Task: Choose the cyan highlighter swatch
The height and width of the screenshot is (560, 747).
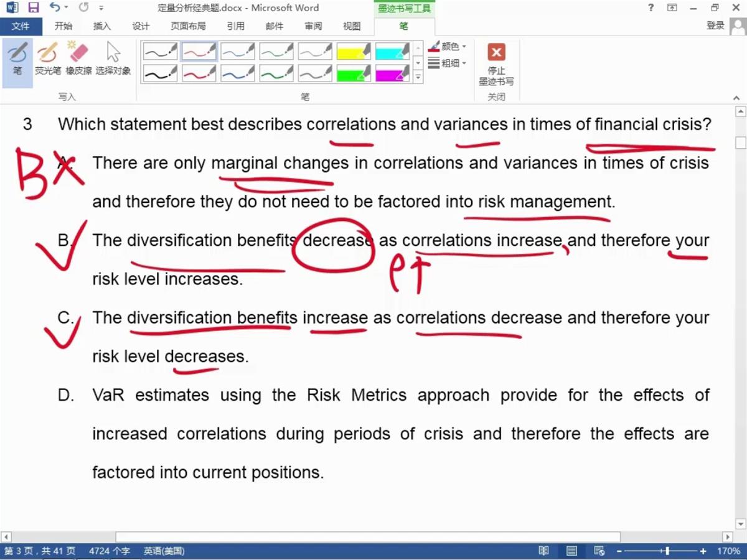Action: 393,51
